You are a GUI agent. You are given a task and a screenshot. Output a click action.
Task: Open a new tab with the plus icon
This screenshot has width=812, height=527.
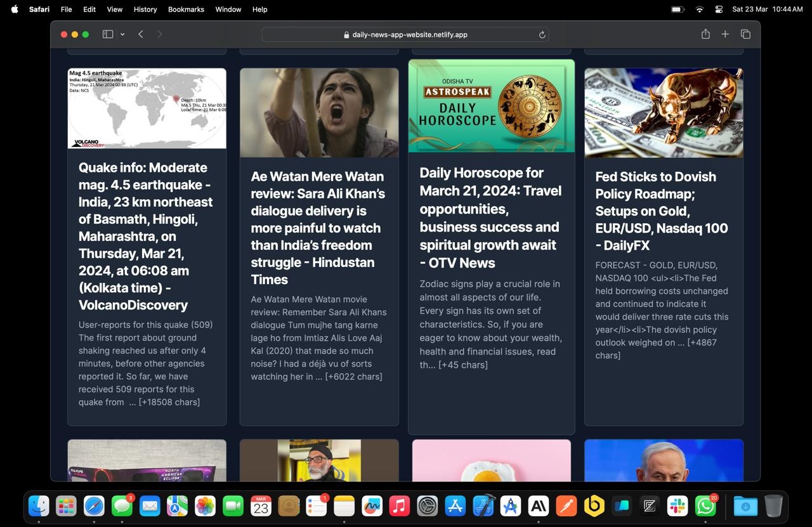[725, 34]
